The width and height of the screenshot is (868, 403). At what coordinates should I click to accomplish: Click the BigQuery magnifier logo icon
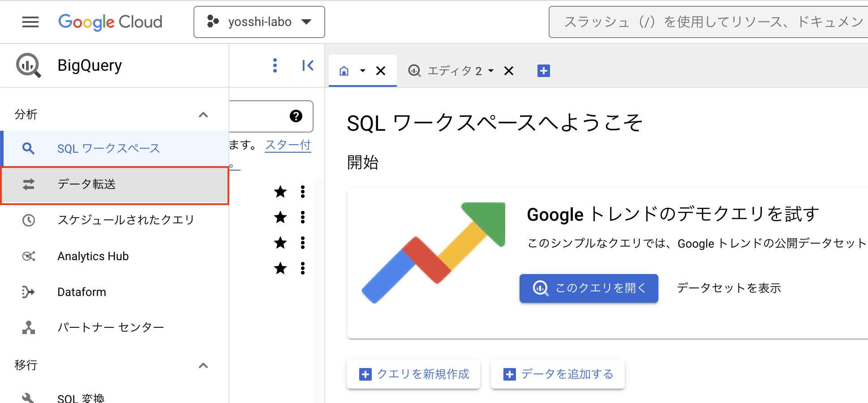(28, 65)
